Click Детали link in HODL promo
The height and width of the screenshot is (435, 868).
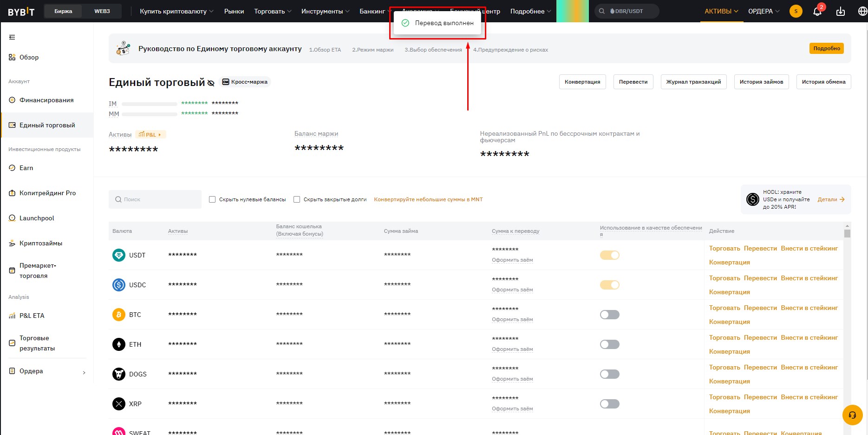pos(831,199)
